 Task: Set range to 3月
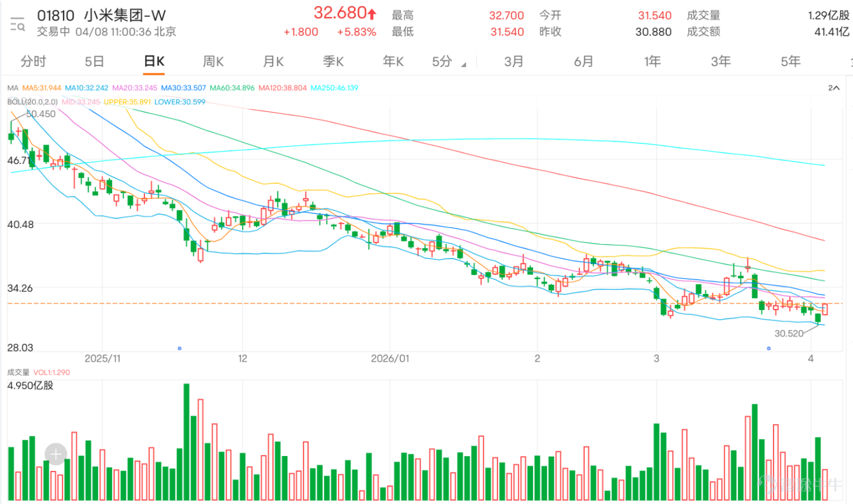514,61
